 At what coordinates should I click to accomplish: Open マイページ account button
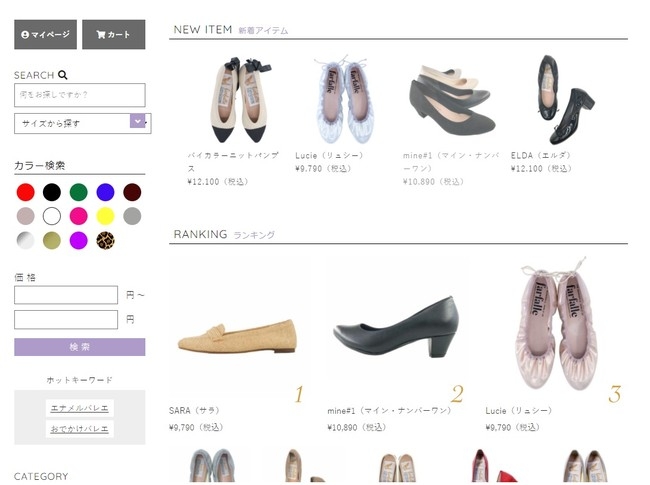tap(45, 35)
